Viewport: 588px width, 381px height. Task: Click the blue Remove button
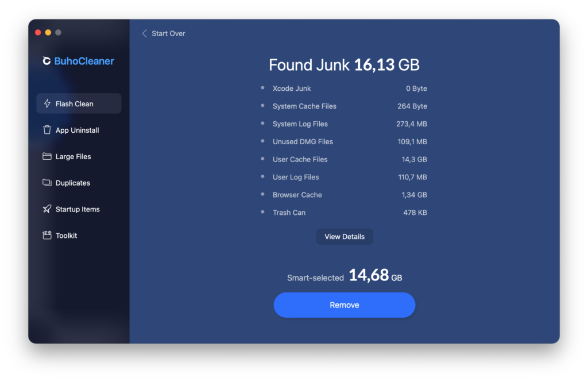(345, 305)
